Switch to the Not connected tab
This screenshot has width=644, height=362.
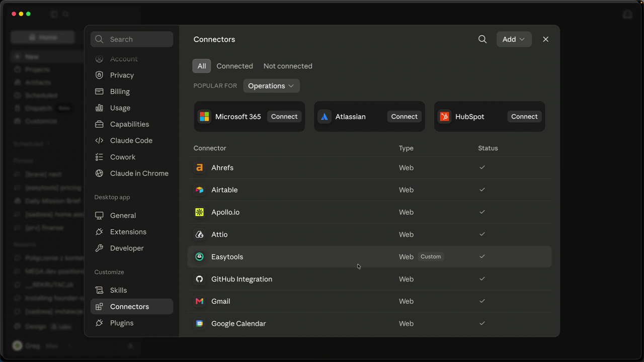288,66
